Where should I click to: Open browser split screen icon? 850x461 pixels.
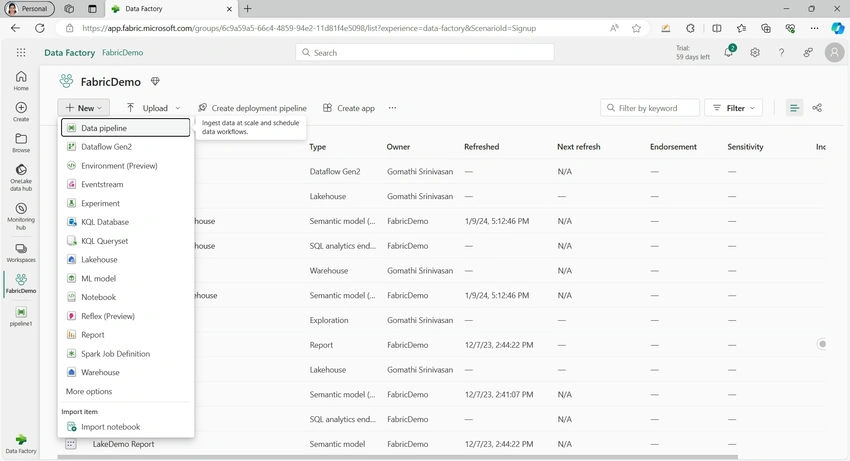tap(717, 28)
